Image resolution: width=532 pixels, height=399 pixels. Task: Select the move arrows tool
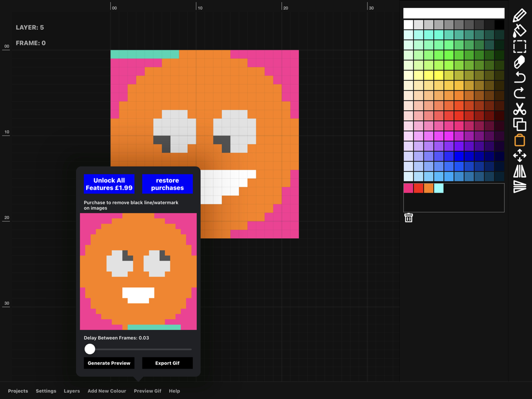click(x=519, y=156)
